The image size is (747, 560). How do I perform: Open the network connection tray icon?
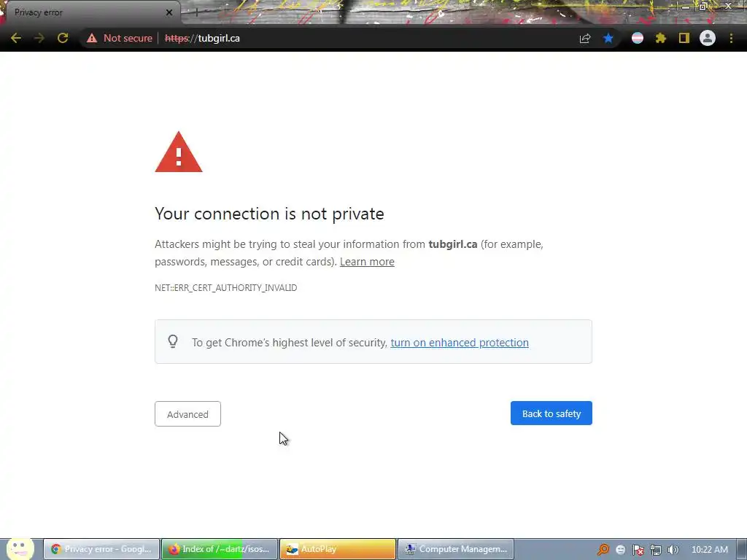tap(656, 550)
